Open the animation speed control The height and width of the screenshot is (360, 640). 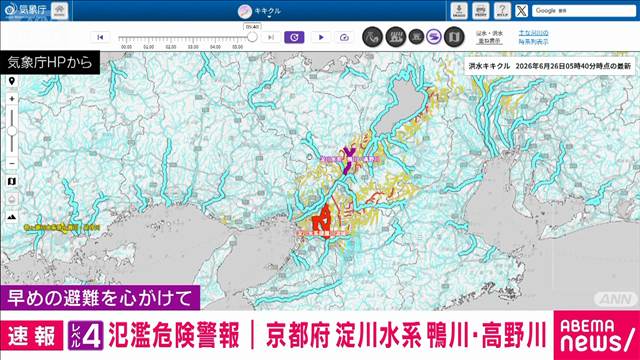[344, 37]
